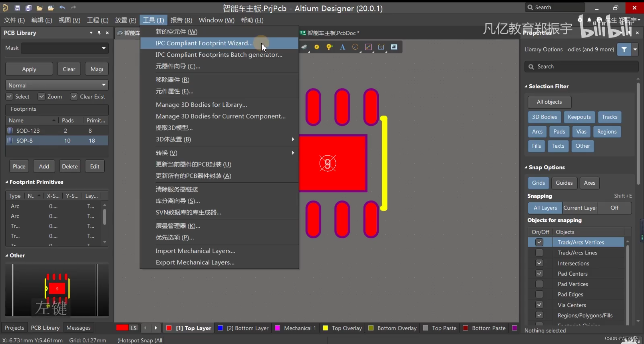Image resolution: width=644 pixels, height=344 pixels.
Task: Open PCB Library panel options arrow
Action: (x=91, y=33)
